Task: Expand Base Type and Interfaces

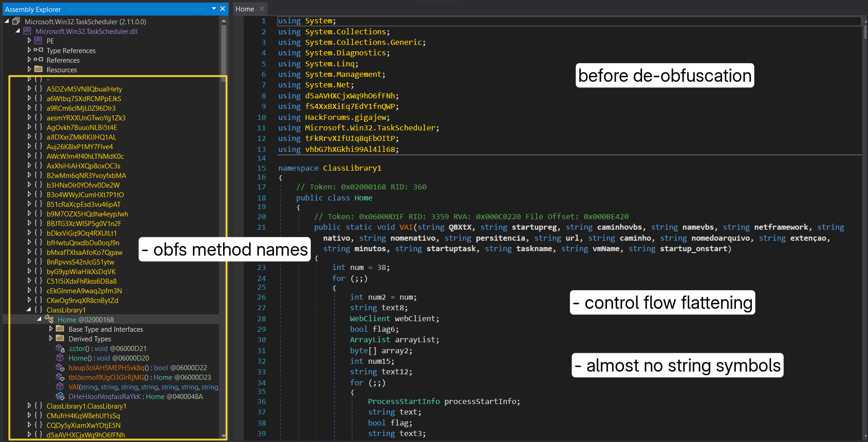Action: click(x=51, y=329)
